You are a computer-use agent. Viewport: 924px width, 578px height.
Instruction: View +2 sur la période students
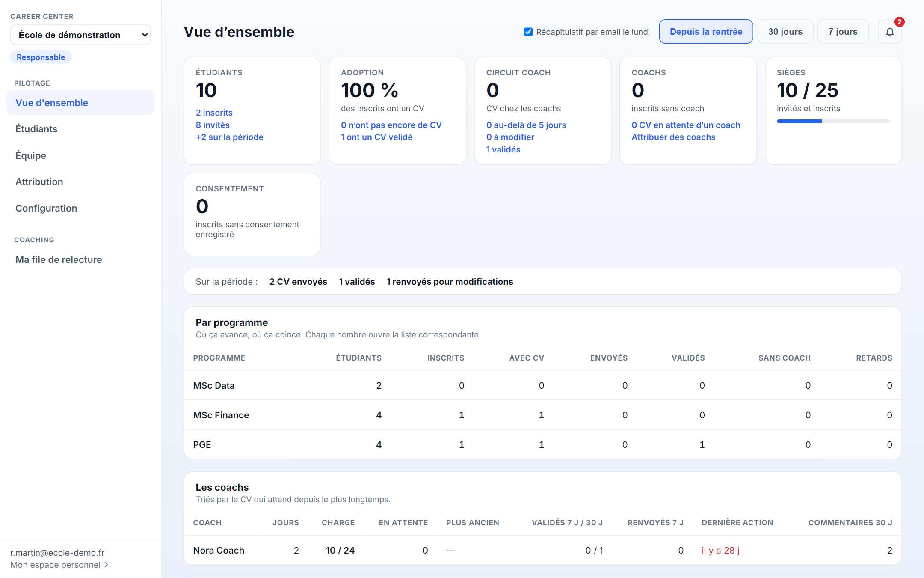click(229, 137)
